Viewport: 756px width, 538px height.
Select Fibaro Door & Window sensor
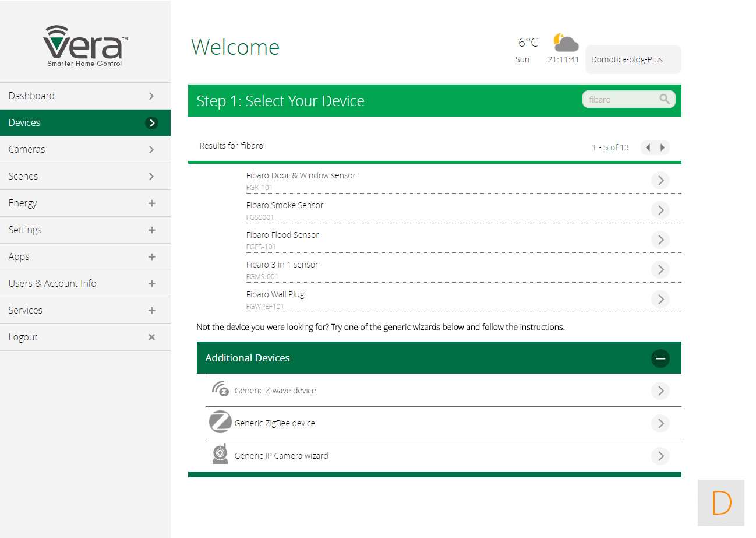(x=301, y=175)
